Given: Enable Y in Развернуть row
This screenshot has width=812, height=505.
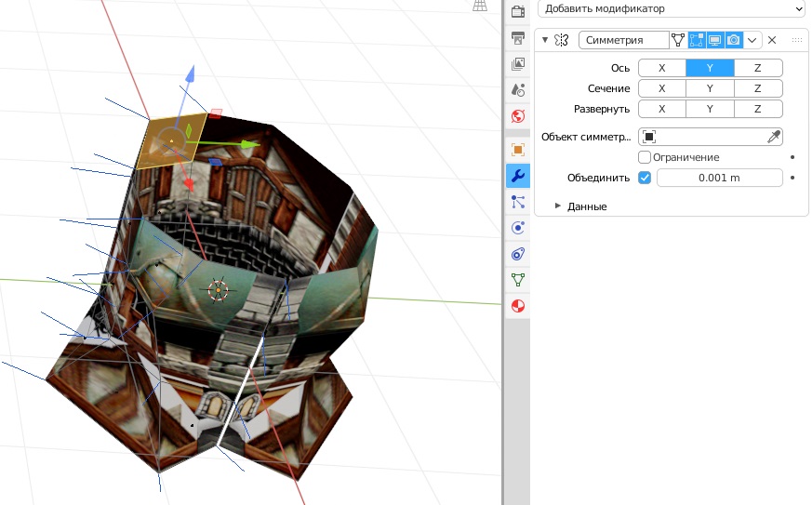Looking at the screenshot, I should (x=710, y=109).
